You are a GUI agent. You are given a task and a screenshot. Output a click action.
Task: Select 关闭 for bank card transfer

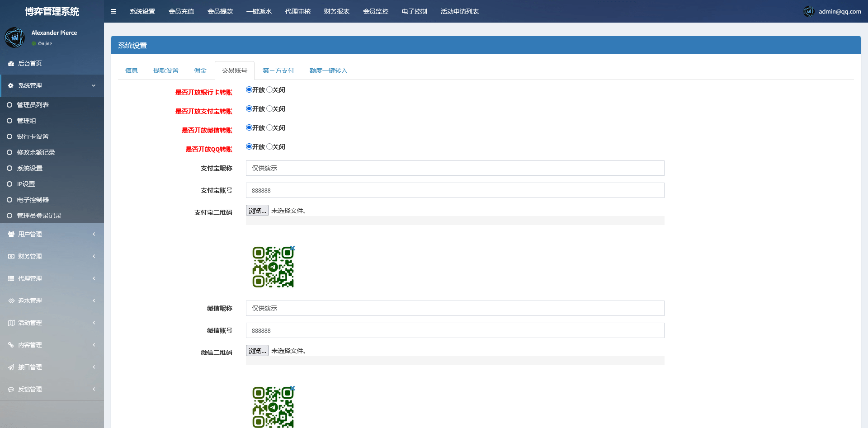coord(269,89)
